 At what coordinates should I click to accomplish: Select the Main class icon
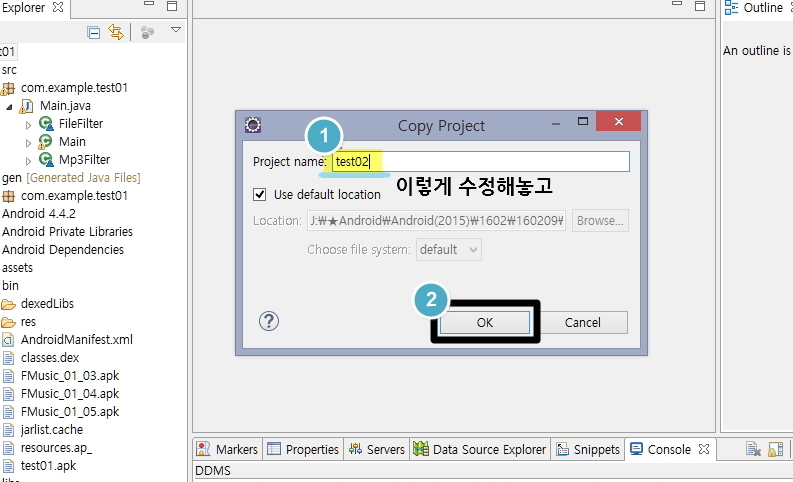coord(45,142)
